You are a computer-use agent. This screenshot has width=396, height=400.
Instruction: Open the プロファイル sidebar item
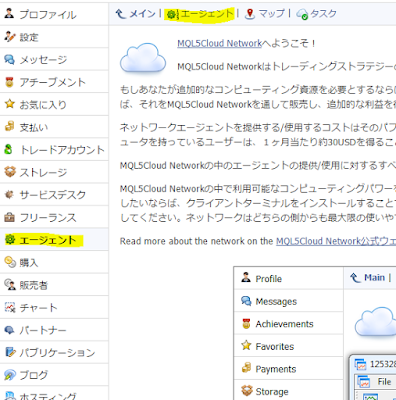[x=54, y=14]
